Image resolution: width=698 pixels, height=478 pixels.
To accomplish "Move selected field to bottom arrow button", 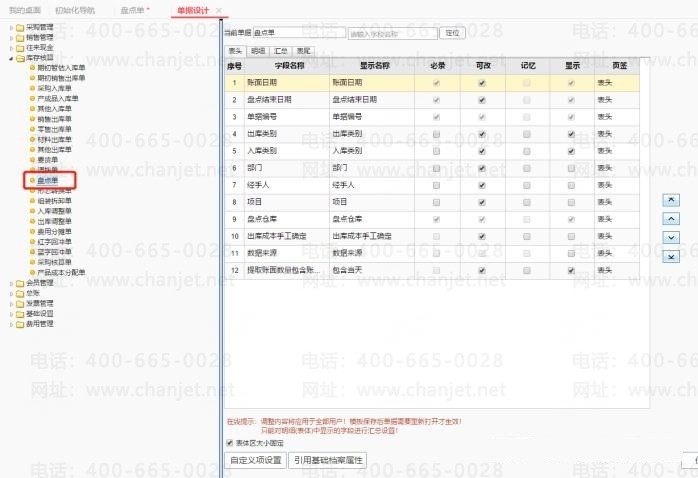I will [x=671, y=256].
